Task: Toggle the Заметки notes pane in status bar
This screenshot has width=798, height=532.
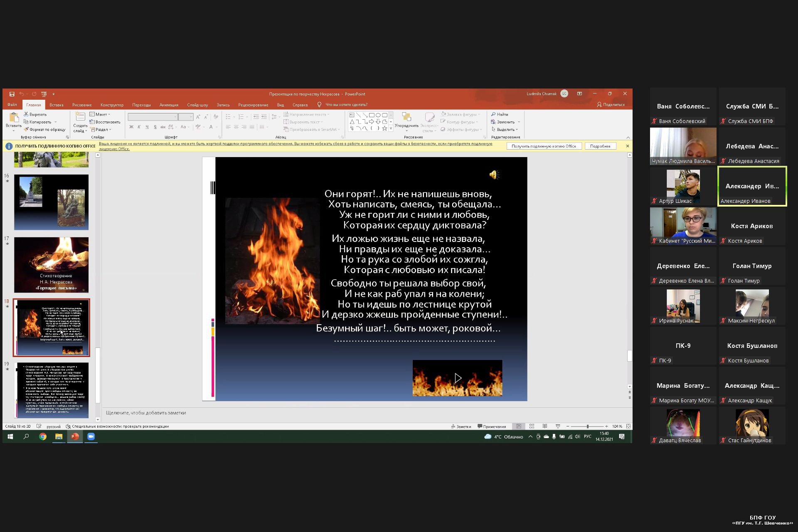Action: tap(461, 426)
